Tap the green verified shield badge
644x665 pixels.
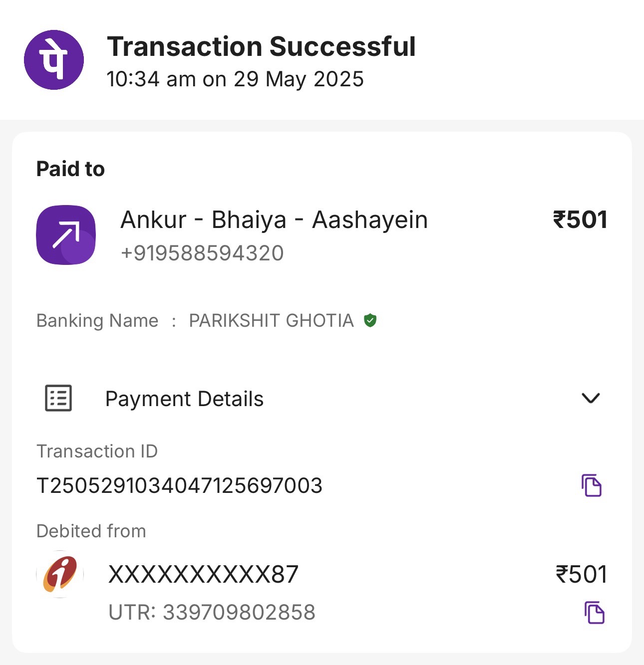click(x=370, y=320)
